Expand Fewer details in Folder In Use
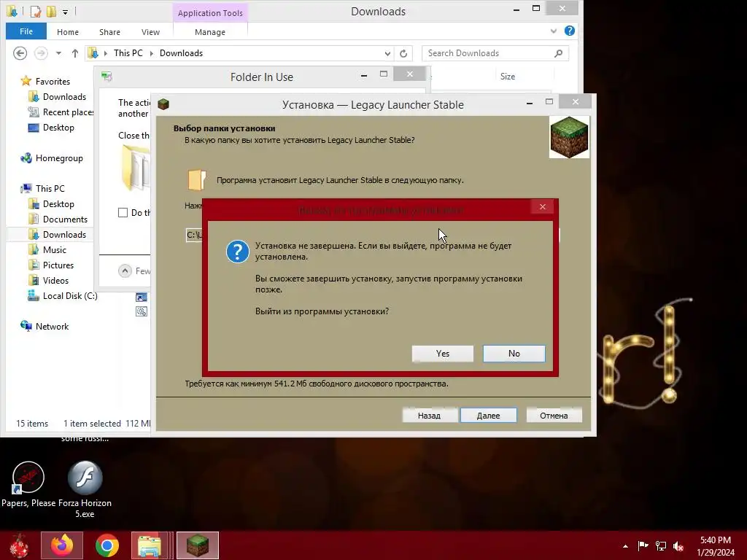 point(125,271)
